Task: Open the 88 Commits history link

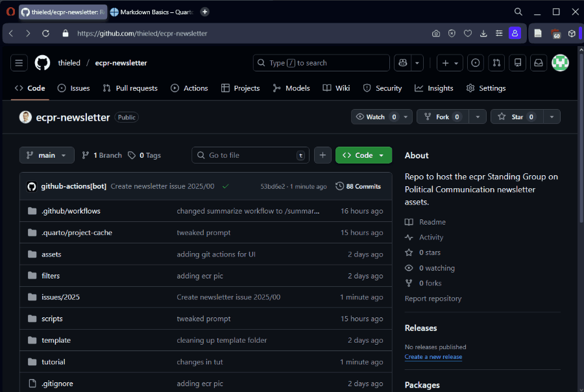Action: (x=358, y=186)
